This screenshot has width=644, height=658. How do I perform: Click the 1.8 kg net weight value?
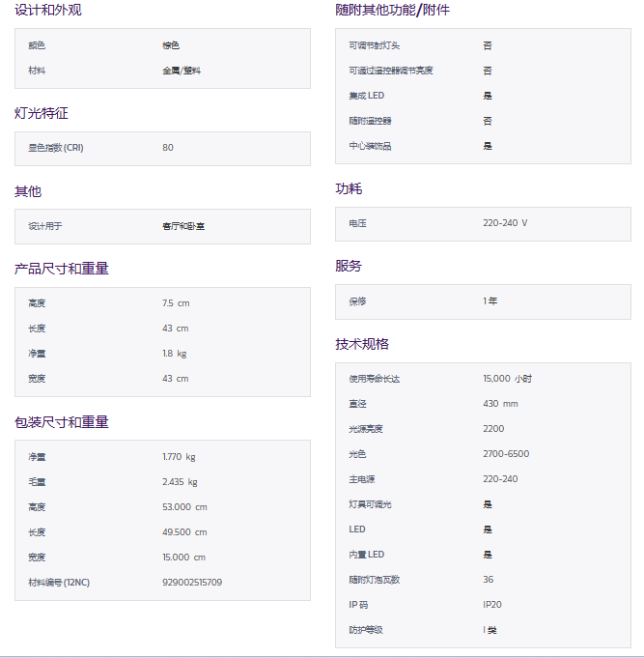tap(175, 354)
